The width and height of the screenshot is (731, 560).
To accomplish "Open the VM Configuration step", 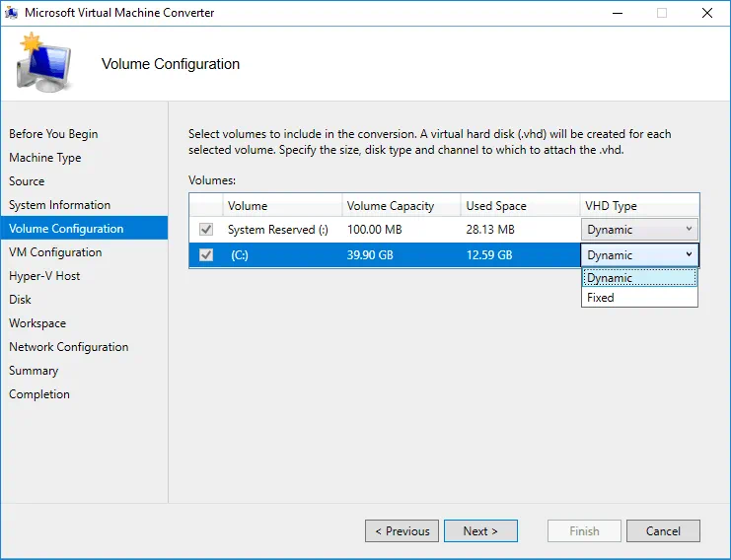I will click(x=55, y=252).
